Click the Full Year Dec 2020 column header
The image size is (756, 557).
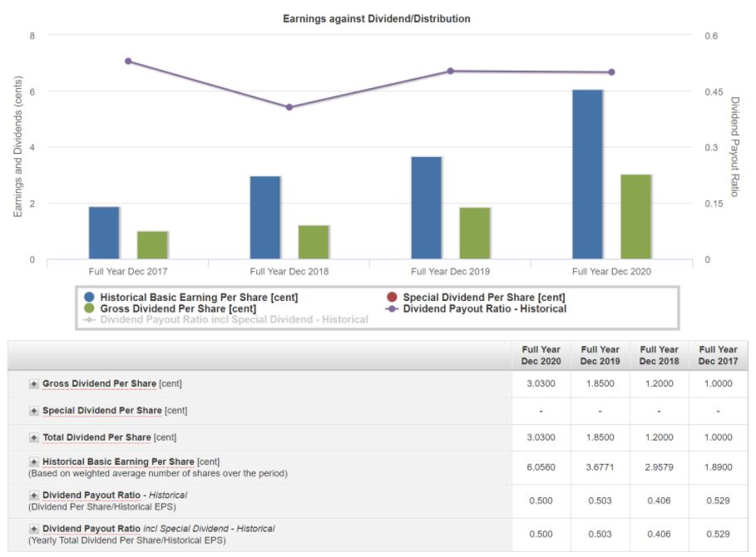pos(541,355)
